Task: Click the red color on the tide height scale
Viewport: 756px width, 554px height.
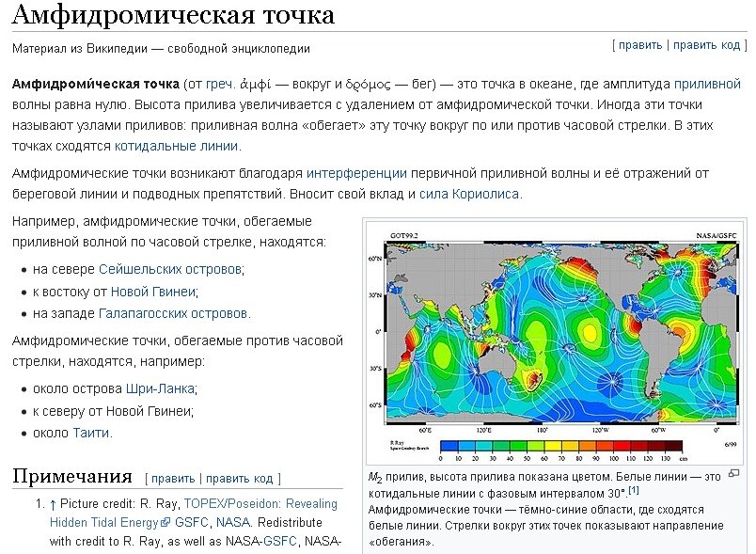Action: 648,445
